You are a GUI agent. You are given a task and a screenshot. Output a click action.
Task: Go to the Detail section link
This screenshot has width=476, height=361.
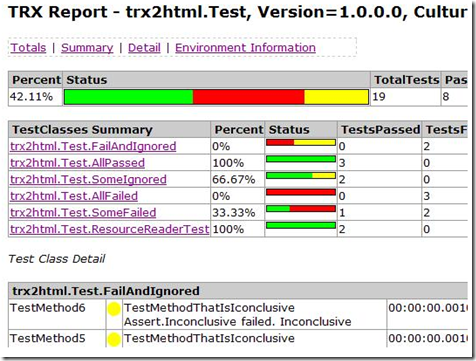click(x=144, y=48)
